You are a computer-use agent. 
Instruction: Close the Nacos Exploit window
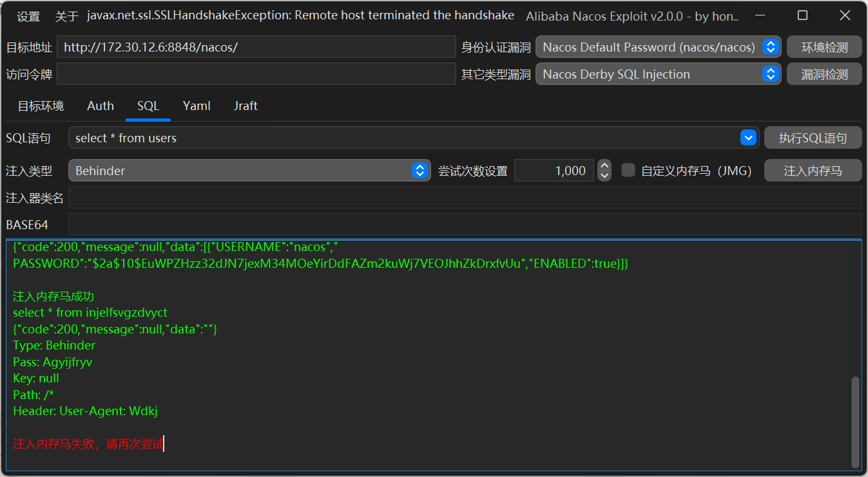tap(845, 15)
